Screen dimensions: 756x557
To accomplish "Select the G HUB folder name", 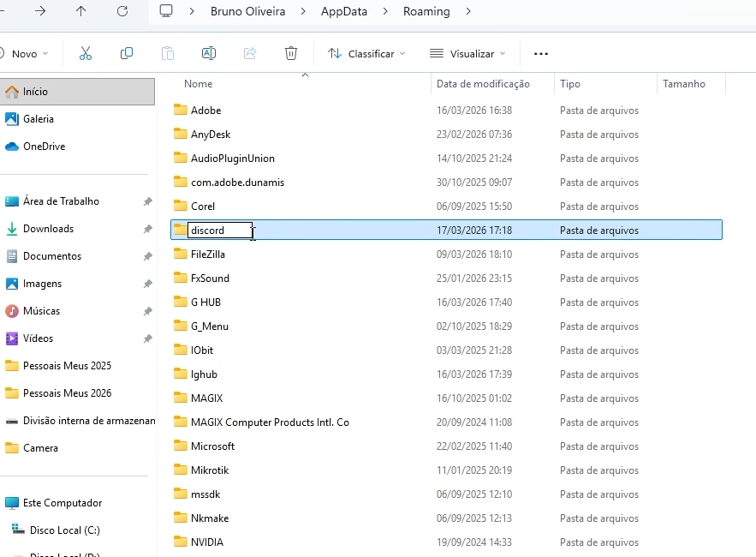I will [x=205, y=302].
